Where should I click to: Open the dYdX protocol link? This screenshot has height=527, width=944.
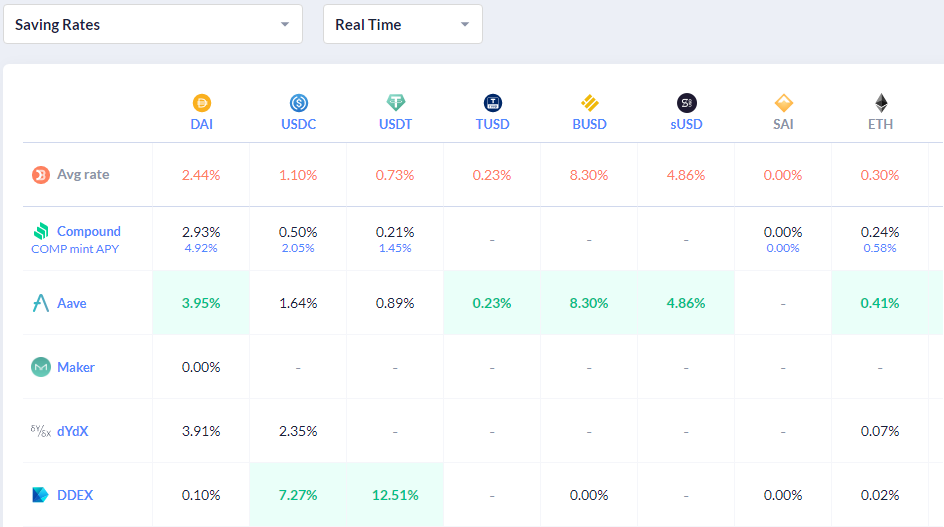(x=73, y=431)
